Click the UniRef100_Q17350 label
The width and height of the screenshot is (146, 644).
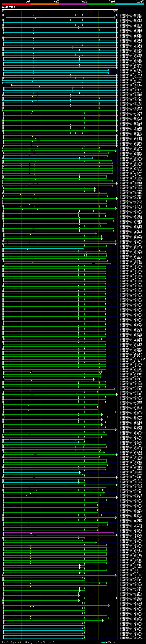(x=131, y=181)
